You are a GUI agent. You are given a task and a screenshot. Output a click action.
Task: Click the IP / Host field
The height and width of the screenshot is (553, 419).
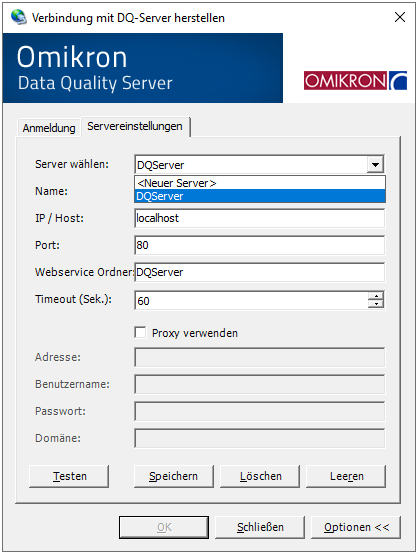tap(260, 218)
